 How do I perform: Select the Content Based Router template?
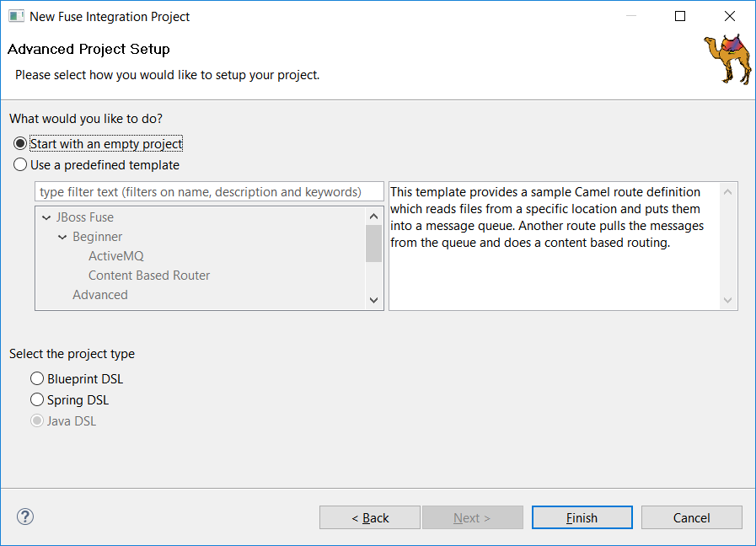pos(149,276)
